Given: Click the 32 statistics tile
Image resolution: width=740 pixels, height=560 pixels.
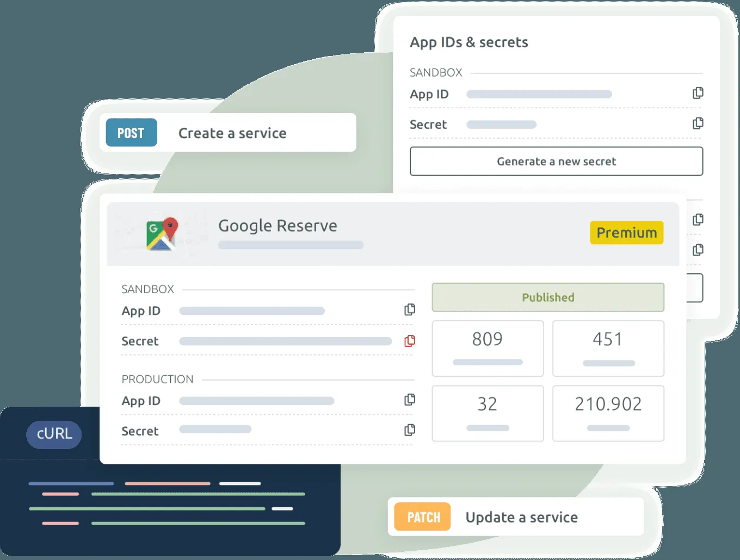Looking at the screenshot, I should [488, 413].
